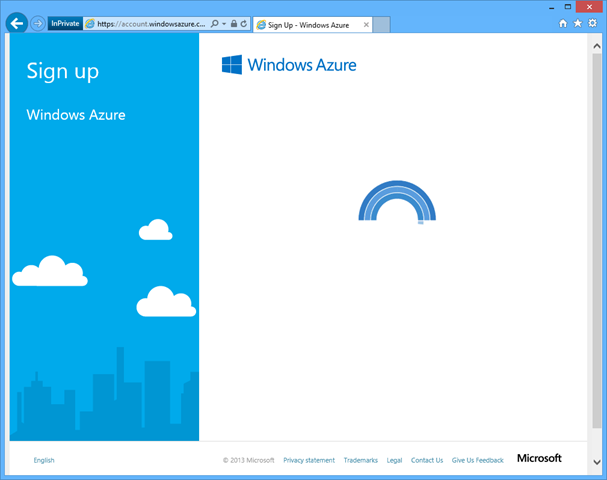
Task: Open the Trademarks footer link
Action: tap(360, 460)
